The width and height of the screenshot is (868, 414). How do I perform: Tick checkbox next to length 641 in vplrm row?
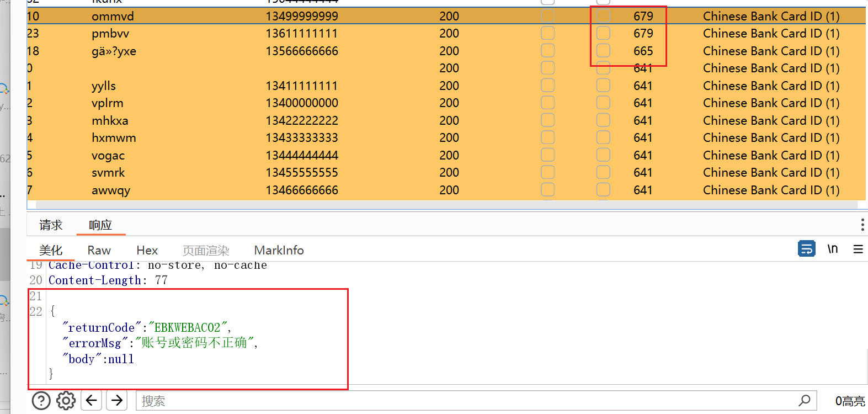603,103
